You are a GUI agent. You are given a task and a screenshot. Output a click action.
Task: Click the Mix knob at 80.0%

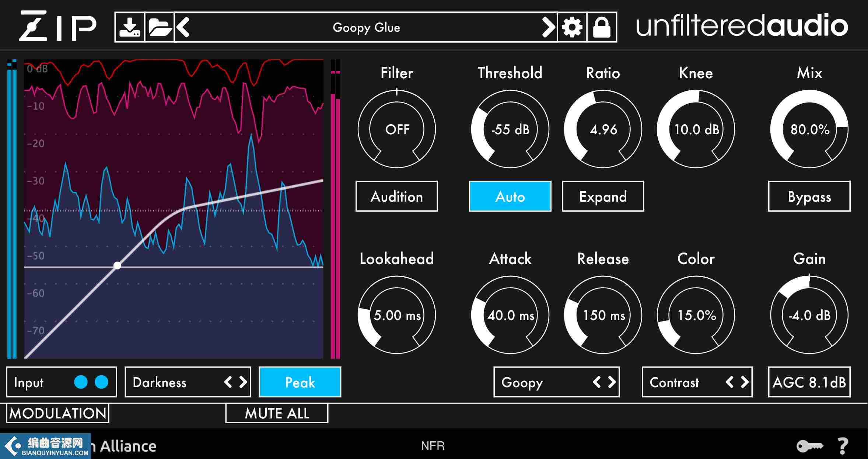click(809, 129)
